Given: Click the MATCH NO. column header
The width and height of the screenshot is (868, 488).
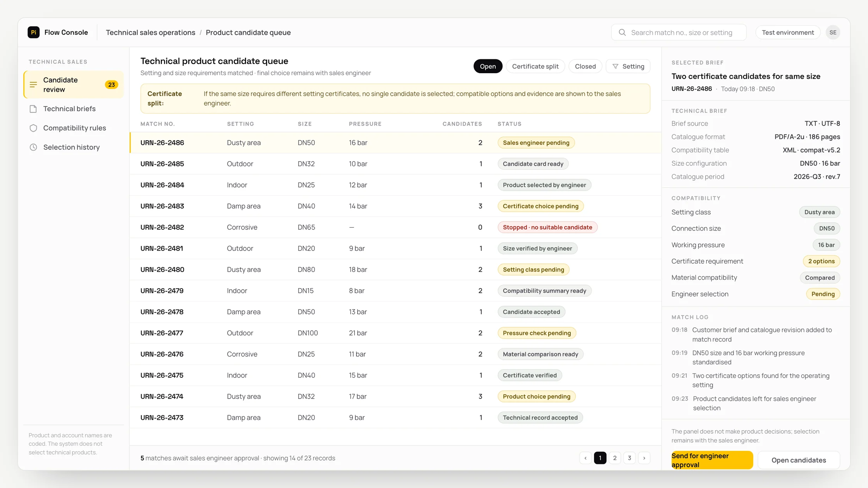Looking at the screenshot, I should [157, 124].
